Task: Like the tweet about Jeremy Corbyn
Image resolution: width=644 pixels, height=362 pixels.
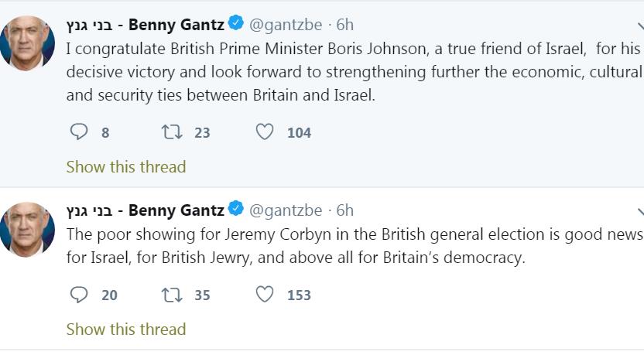Action: 265,295
